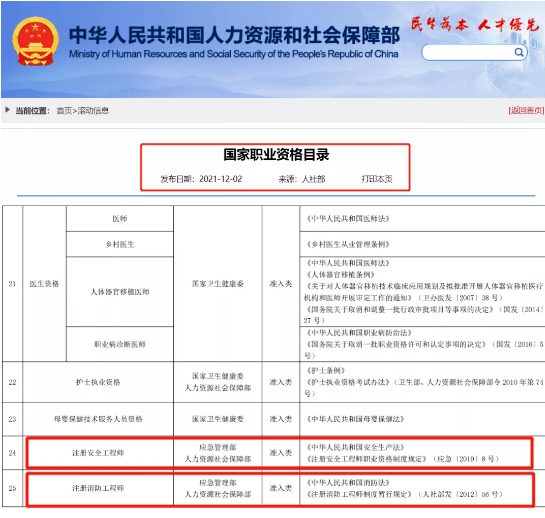Click 准入类 in row 22
The width and height of the screenshot is (545, 518).
coord(280,382)
